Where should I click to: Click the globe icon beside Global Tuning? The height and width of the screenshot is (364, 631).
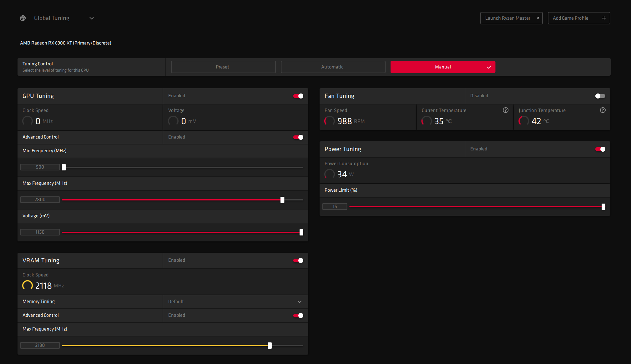coord(23,18)
